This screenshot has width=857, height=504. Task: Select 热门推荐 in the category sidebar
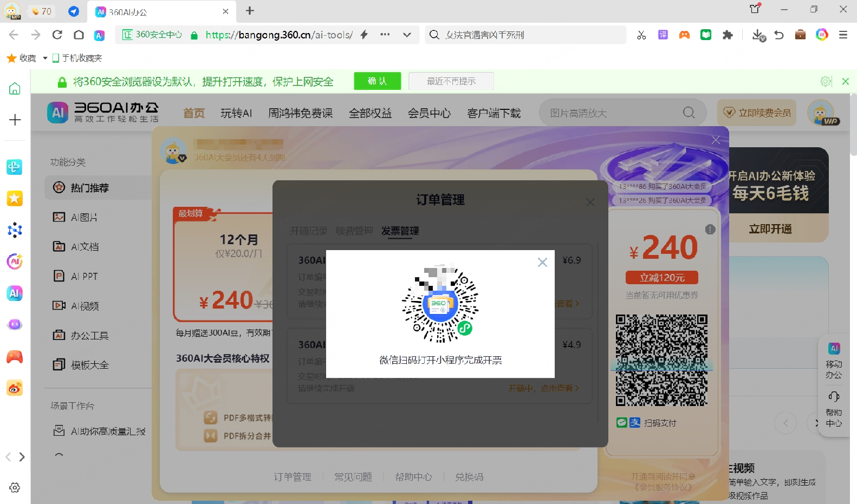click(98, 188)
